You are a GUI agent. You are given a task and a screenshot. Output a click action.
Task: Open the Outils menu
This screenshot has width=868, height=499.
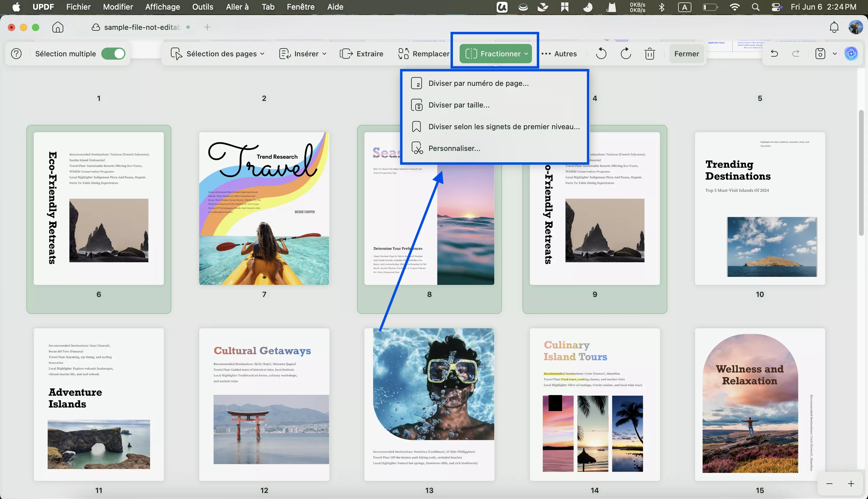203,7
